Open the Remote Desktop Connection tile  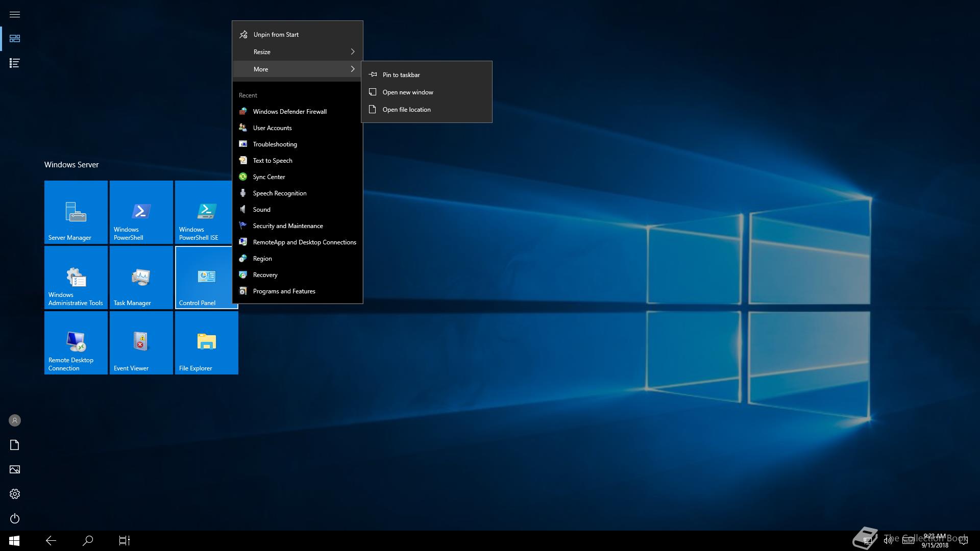click(x=76, y=343)
